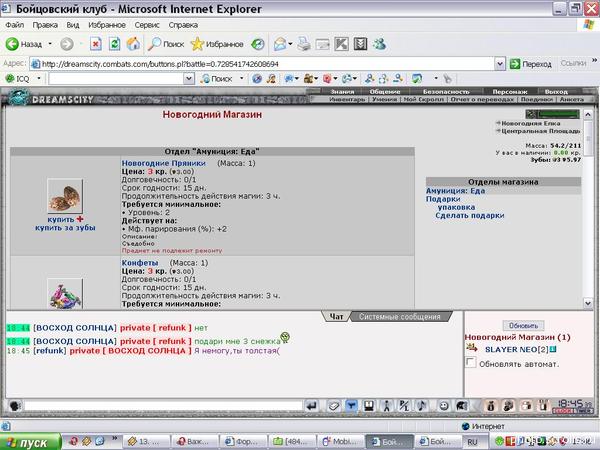Click the ICQ toolbar search input
The width and height of the screenshot is (600, 450).
(x=116, y=79)
